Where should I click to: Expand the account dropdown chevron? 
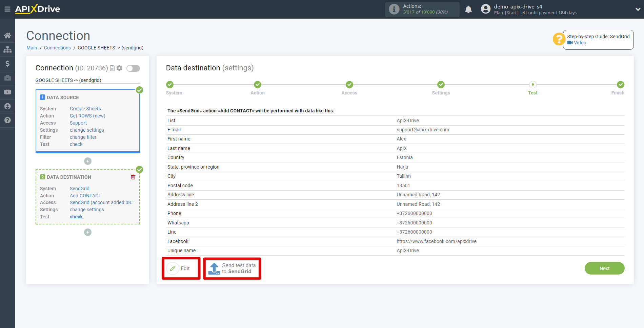[638, 9]
